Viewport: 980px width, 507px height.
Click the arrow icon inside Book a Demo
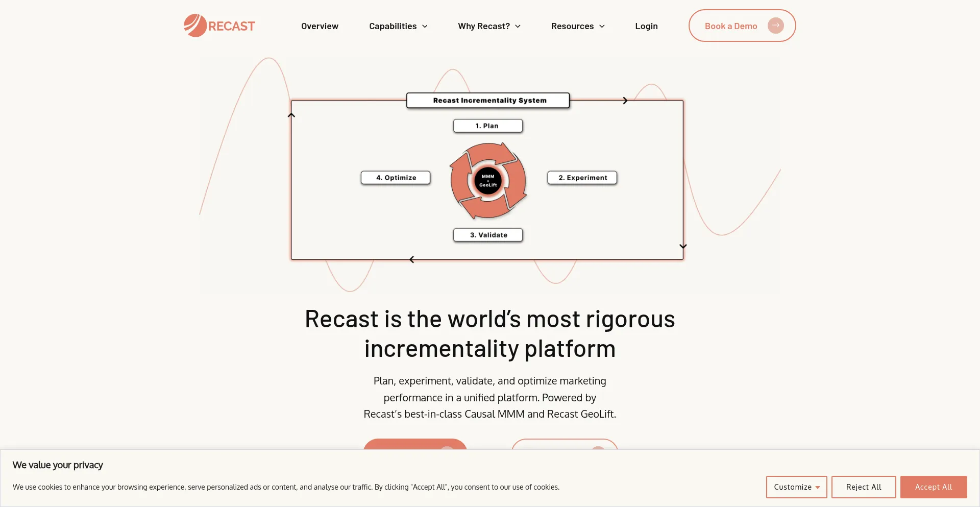coord(776,26)
